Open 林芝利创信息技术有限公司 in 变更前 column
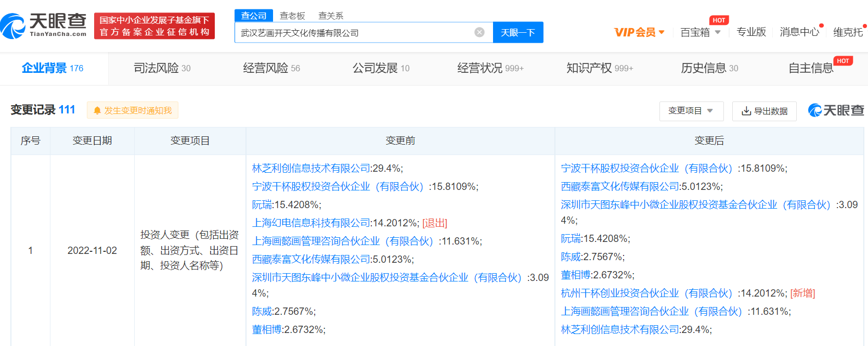This screenshot has height=346, width=868. [x=311, y=168]
